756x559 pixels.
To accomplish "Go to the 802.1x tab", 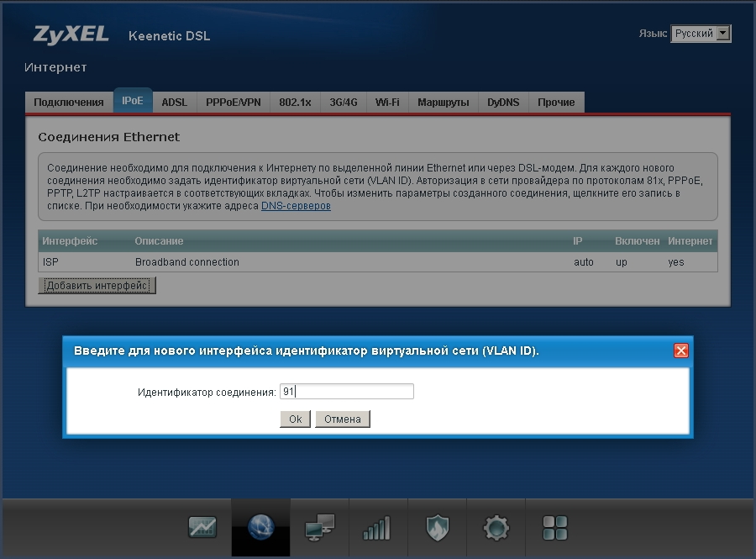I will pyautogui.click(x=295, y=103).
